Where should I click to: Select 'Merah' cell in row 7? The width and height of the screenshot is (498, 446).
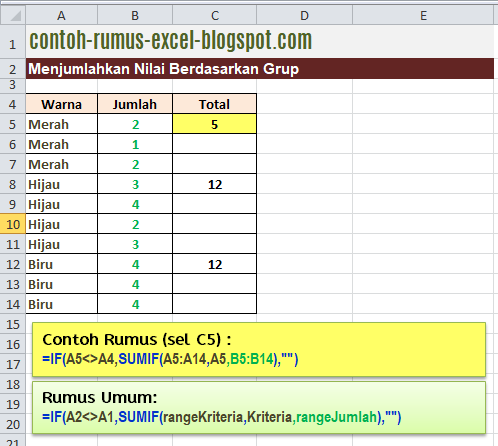pyautogui.click(x=62, y=164)
